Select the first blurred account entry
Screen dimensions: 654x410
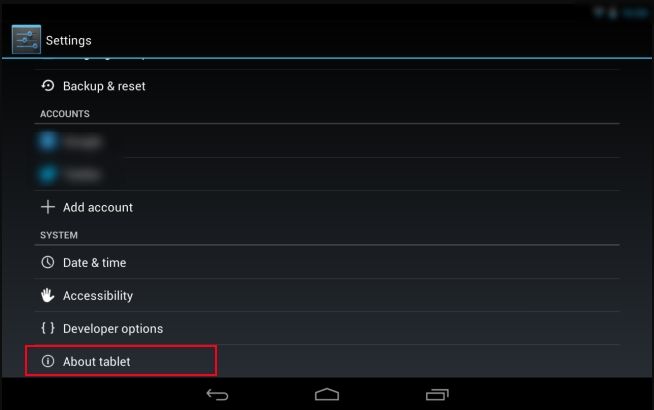[x=327, y=141]
